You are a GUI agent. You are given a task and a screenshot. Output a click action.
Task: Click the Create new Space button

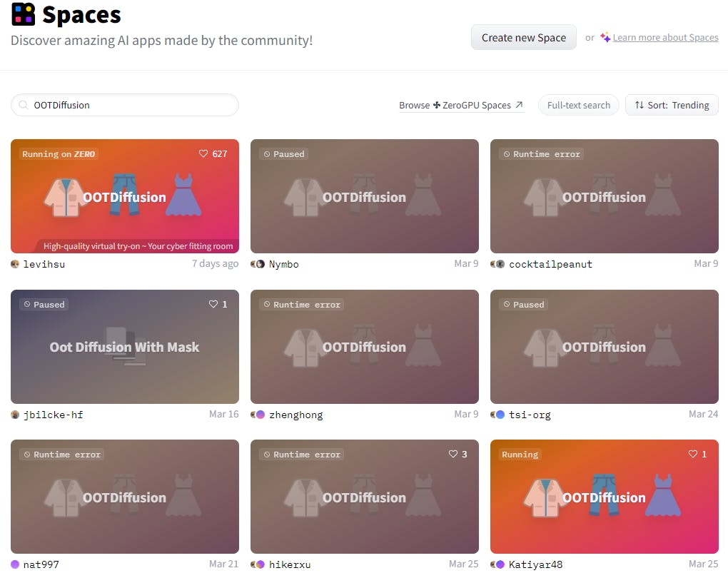click(524, 38)
